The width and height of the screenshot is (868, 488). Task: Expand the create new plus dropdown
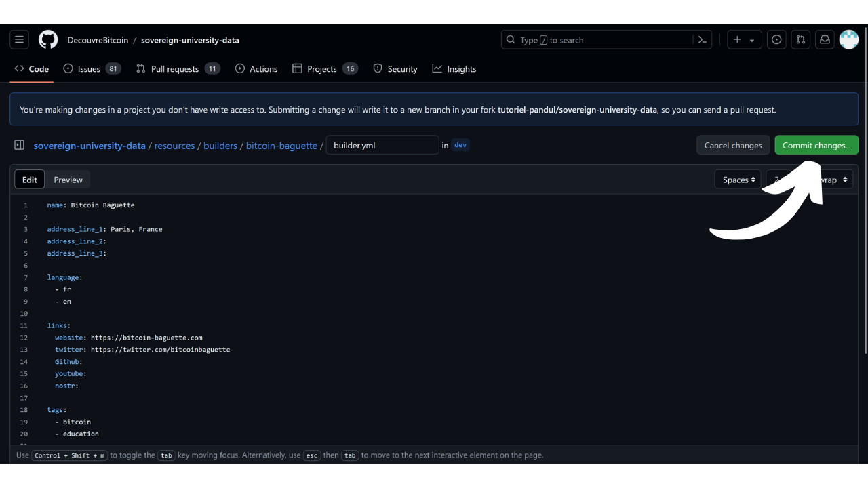744,40
